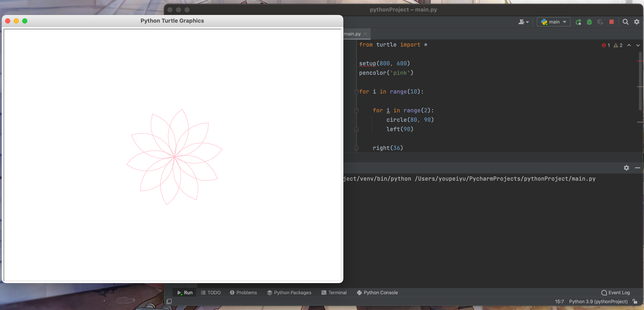The height and width of the screenshot is (310, 644).
Task: Go to next highlighted error arrow
Action: [x=638, y=45]
